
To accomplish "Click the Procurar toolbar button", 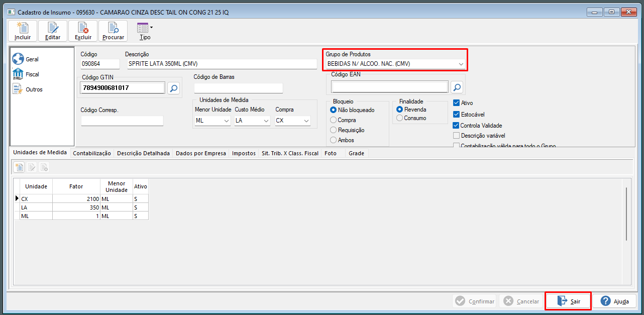I will tap(113, 31).
